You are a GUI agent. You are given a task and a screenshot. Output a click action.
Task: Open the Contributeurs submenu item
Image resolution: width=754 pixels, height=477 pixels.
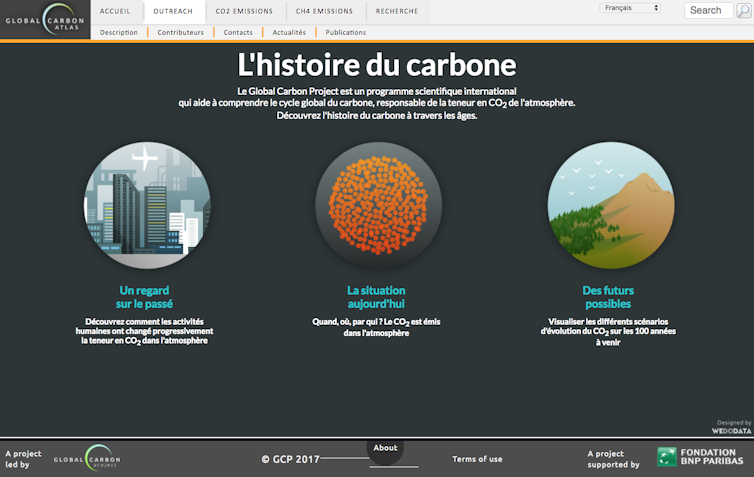coord(180,32)
